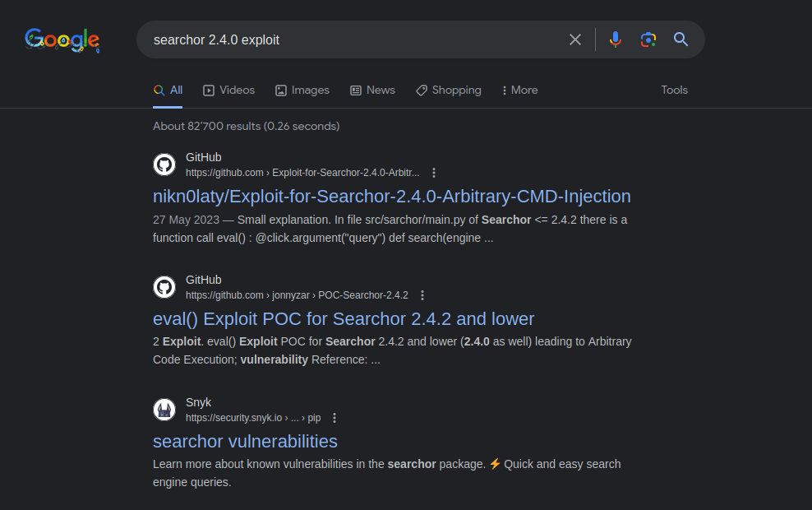Open three-dot menu for Snyk result
This screenshot has height=510, width=812.
coord(334,418)
